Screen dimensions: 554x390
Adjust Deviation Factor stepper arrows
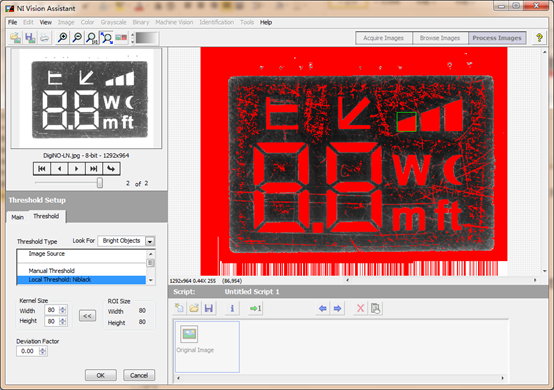point(43,351)
